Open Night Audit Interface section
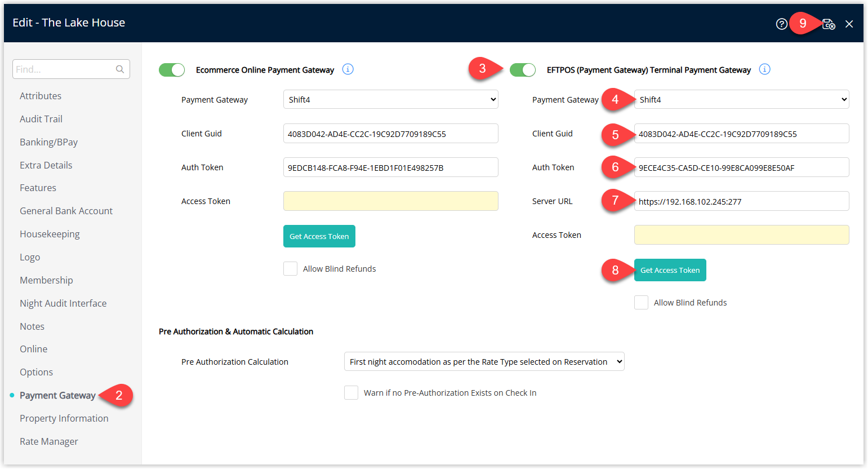868x469 pixels. pyautogui.click(x=63, y=303)
